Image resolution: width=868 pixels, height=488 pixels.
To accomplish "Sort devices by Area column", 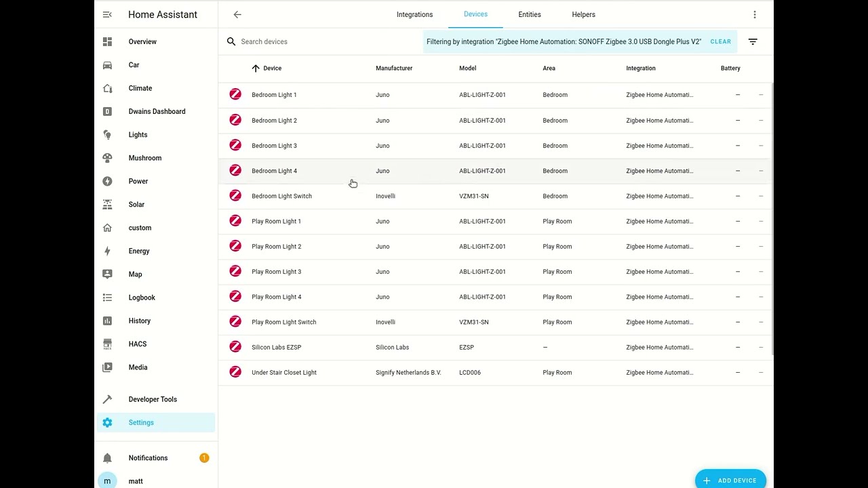I will [x=549, y=68].
